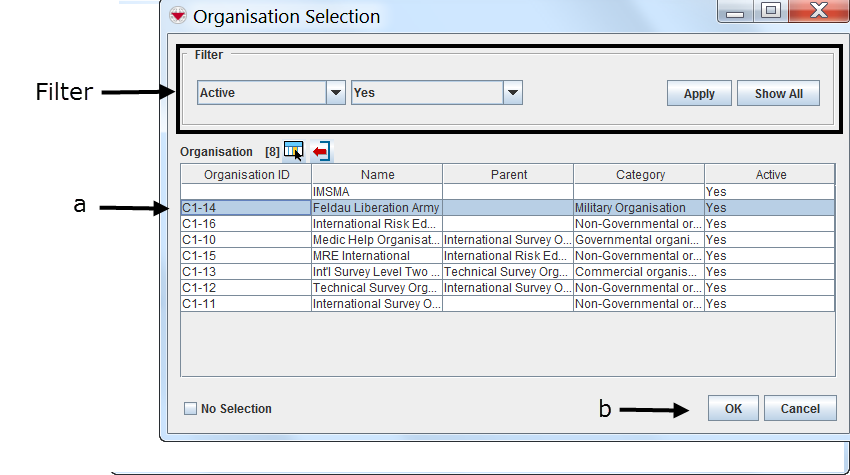Click the Parent column header
The height and width of the screenshot is (475, 850).
click(508, 174)
